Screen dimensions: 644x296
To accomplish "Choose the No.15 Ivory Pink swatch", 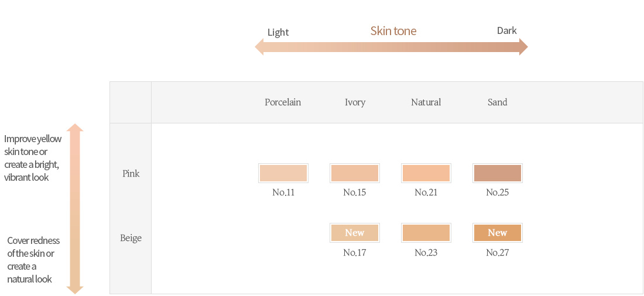I will coord(354,173).
